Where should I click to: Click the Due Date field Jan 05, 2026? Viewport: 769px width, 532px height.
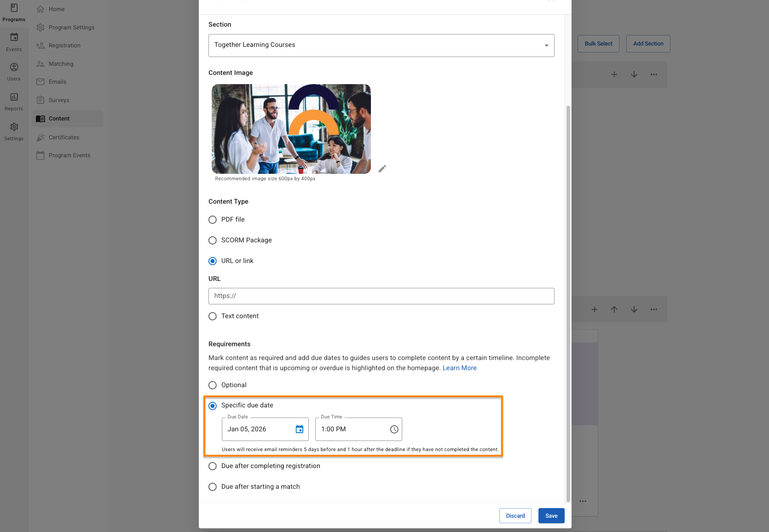(258, 429)
